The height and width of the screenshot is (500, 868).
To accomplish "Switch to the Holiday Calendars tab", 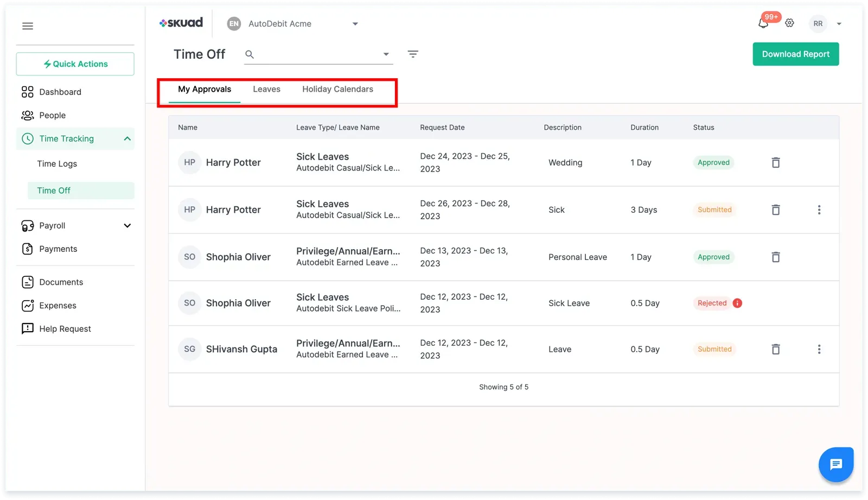I will pos(337,89).
